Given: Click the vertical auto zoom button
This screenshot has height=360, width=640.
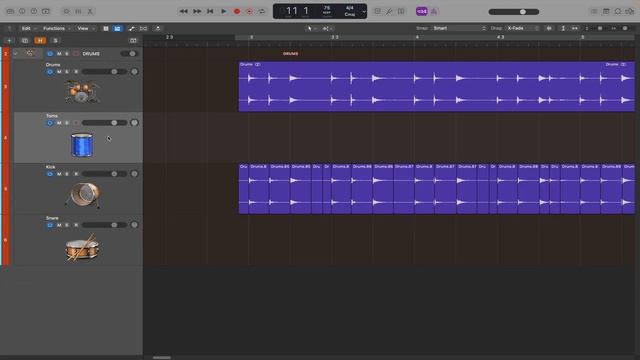Looking at the screenshot, I should [563, 28].
